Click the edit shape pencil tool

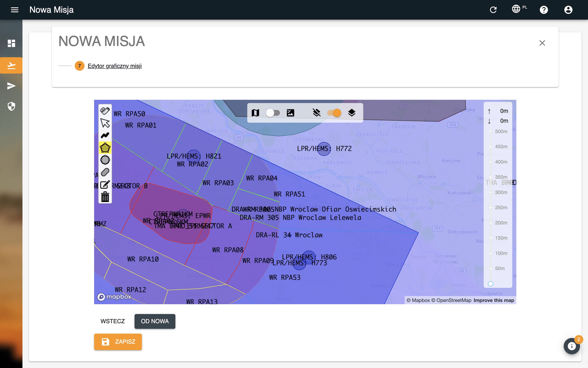coord(105,185)
